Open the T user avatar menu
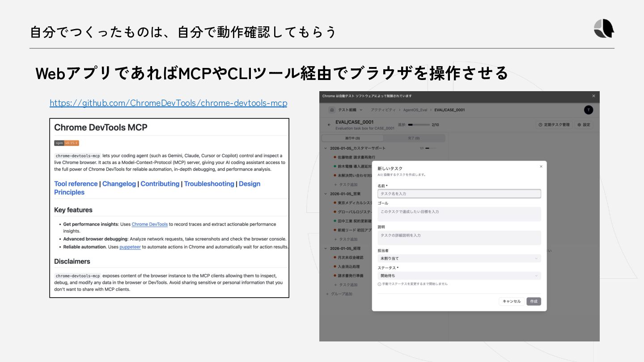The image size is (644, 362). coord(589,110)
